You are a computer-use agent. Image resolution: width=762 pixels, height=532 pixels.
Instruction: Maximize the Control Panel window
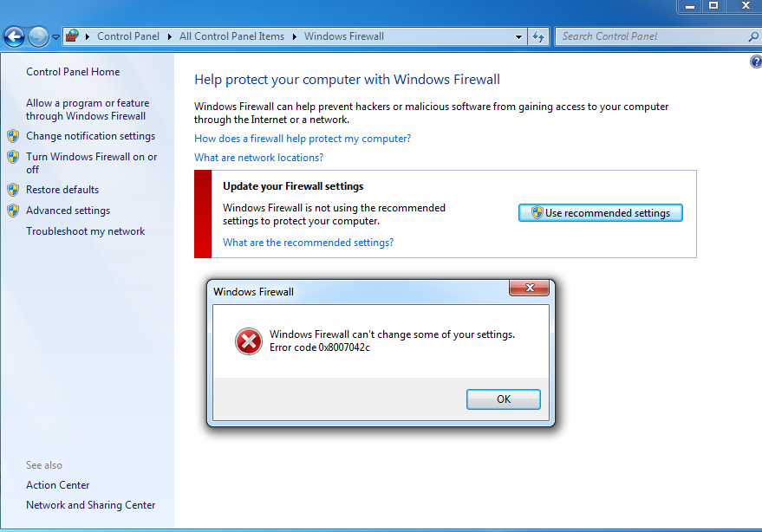[713, 6]
